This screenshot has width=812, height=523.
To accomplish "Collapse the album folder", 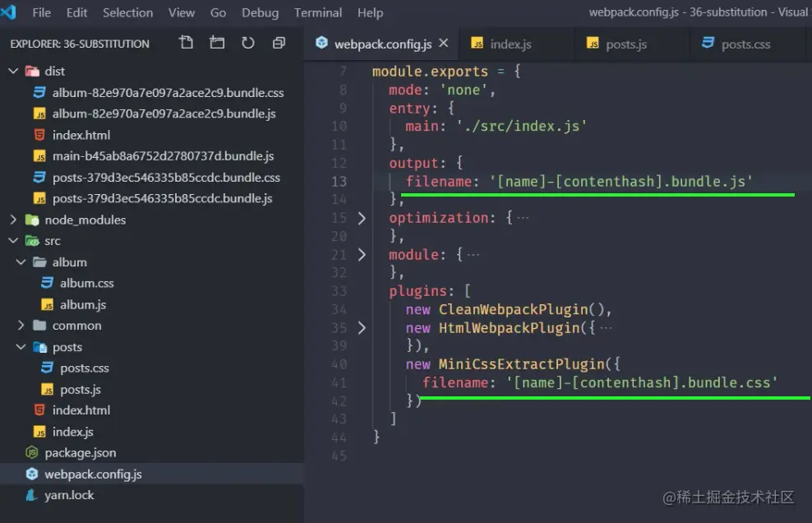I will pyautogui.click(x=21, y=261).
